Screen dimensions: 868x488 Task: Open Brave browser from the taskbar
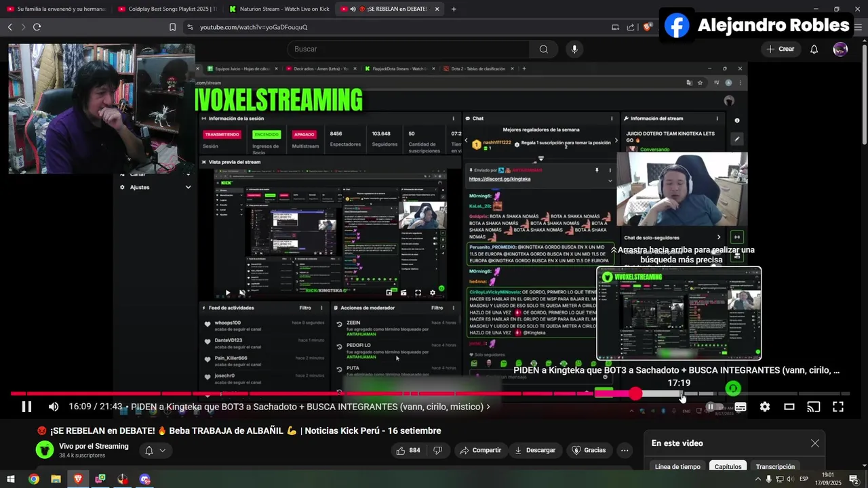click(78, 479)
